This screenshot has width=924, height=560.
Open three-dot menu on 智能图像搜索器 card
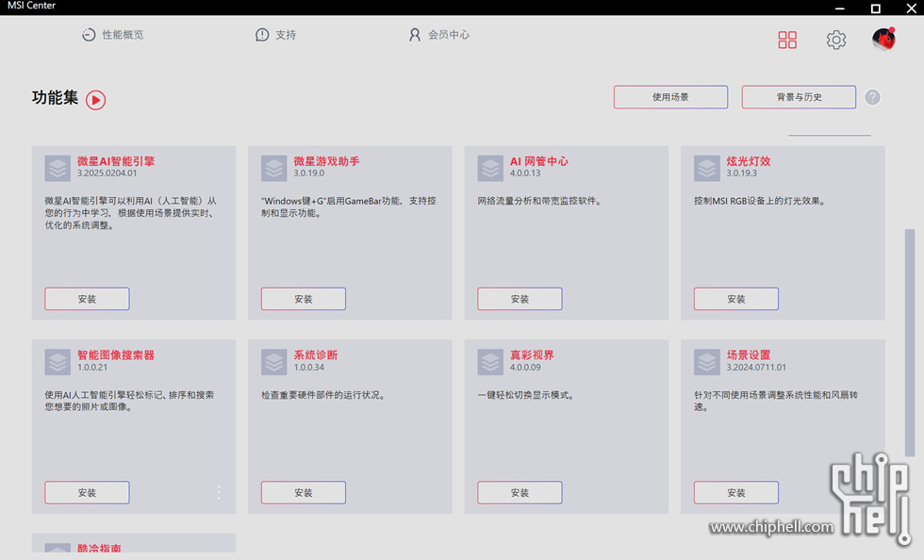pos(219,493)
